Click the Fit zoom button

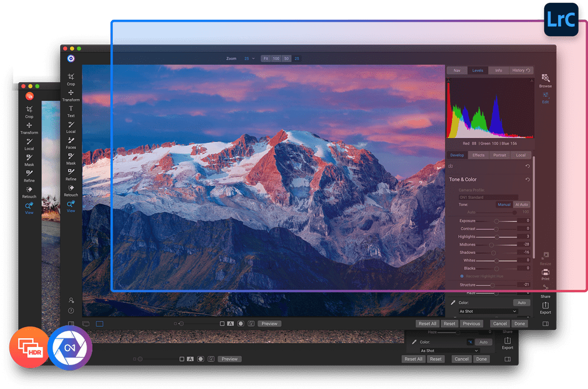point(266,58)
